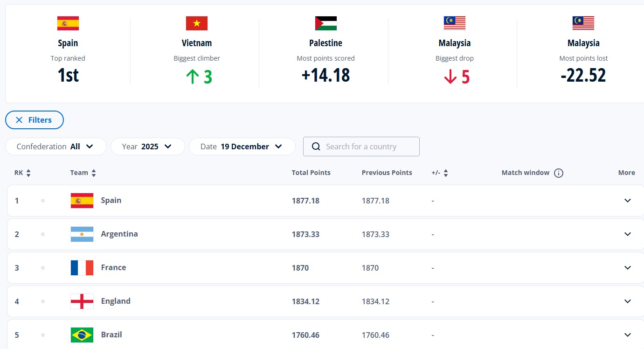
Task: Sort by +/- column arrows
Action: 446,173
